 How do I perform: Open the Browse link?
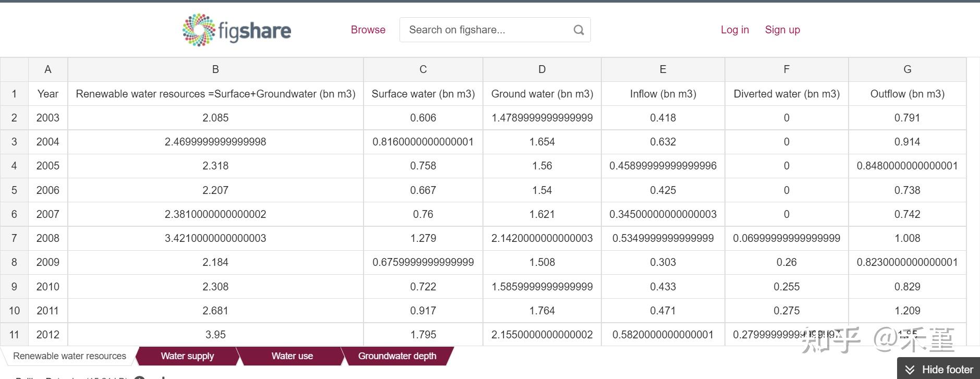pyautogui.click(x=368, y=30)
